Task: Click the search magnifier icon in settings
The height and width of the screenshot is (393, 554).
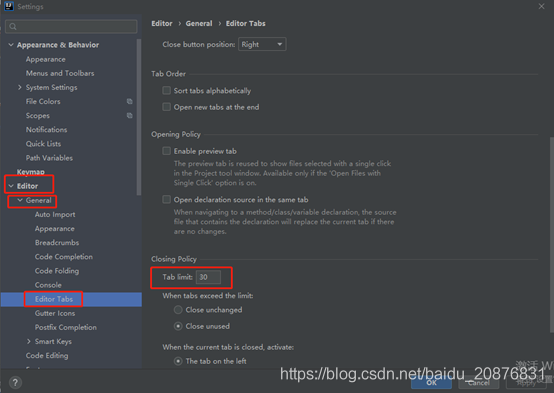Action: (x=13, y=27)
